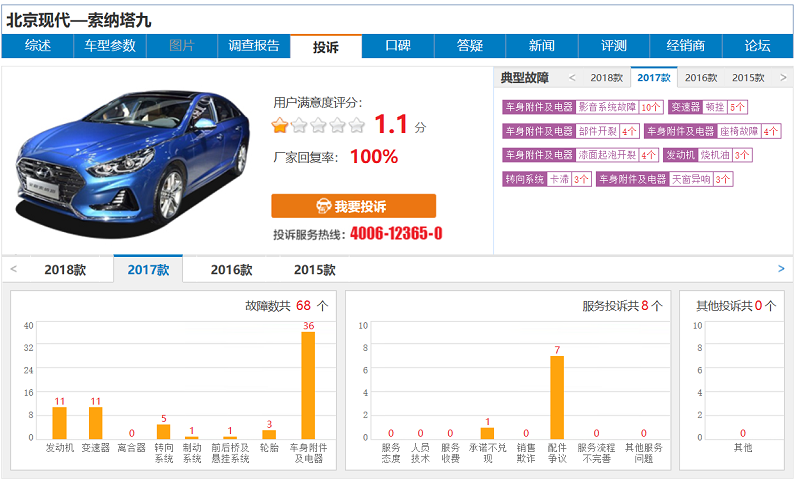Select 2017款 chart year tab
Screen dimensions: 800x482
tap(148, 269)
